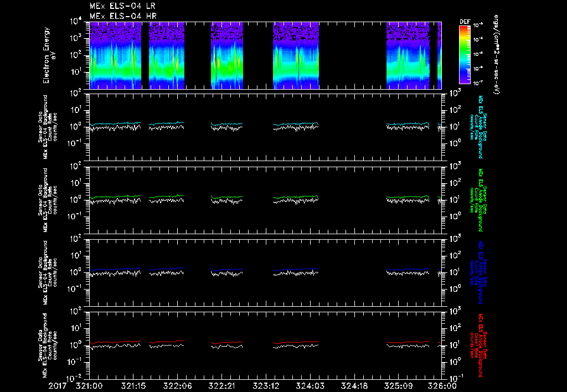Click the '321:00' time axis label

click(89, 386)
